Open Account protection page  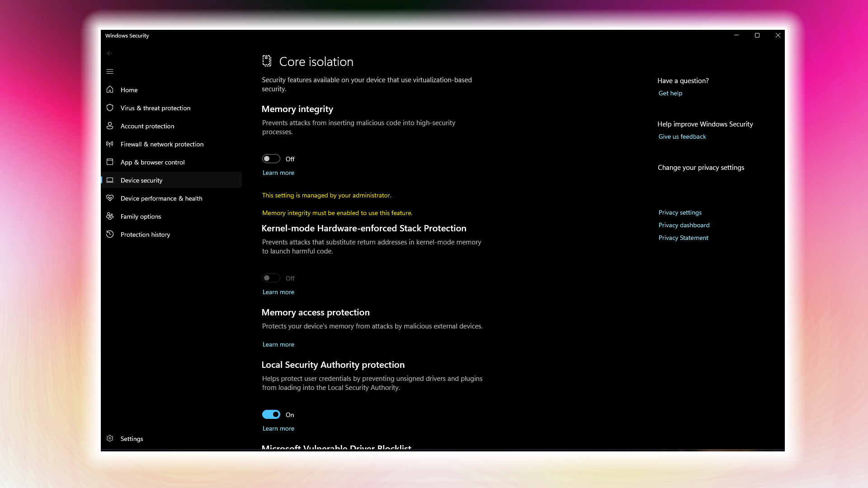(x=172, y=126)
